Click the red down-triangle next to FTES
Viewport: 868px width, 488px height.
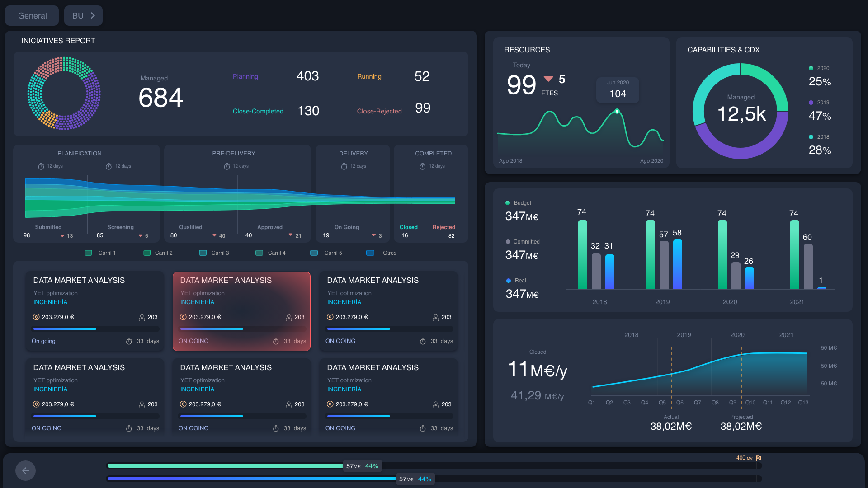click(x=548, y=79)
